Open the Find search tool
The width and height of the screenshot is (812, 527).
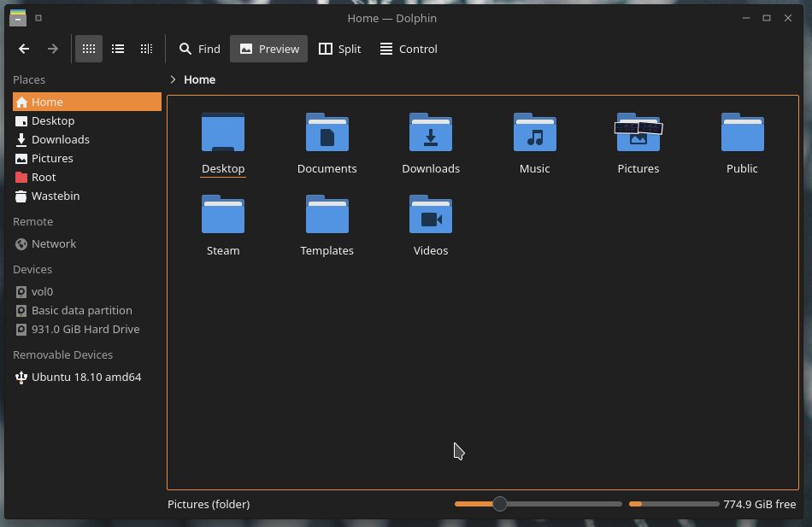click(199, 49)
